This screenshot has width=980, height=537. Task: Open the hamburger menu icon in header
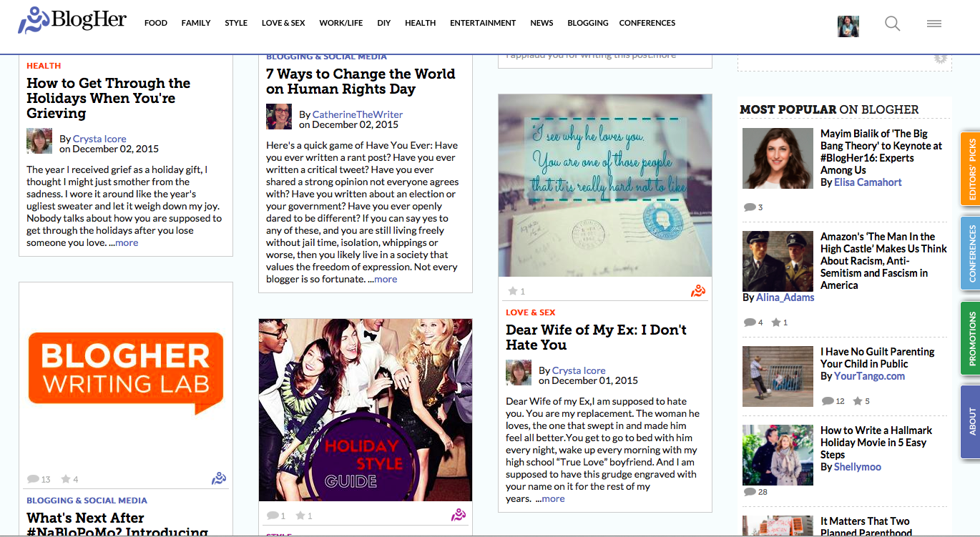click(x=934, y=24)
